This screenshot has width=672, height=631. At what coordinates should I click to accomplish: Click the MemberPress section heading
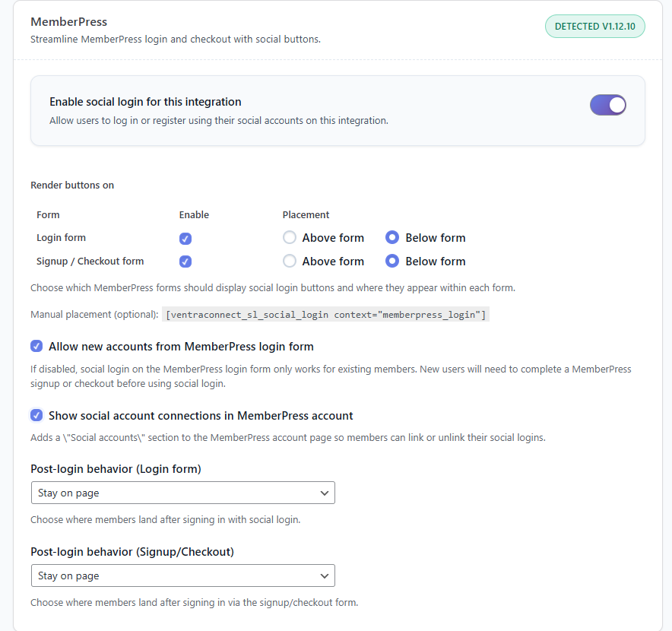(x=68, y=21)
